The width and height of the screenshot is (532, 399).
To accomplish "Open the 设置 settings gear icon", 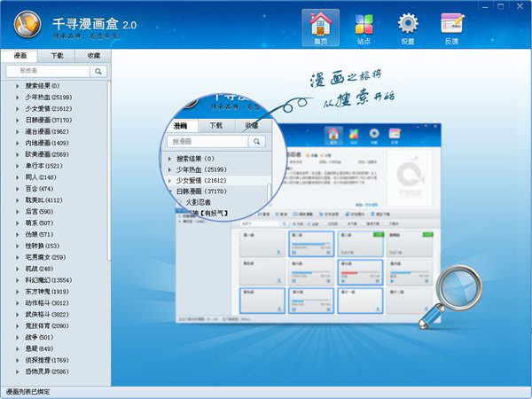I will (408, 27).
